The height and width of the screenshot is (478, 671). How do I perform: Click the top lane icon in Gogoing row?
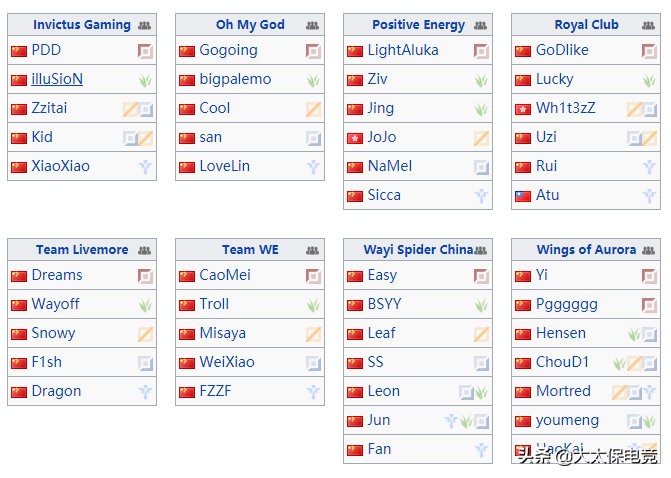coord(313,52)
